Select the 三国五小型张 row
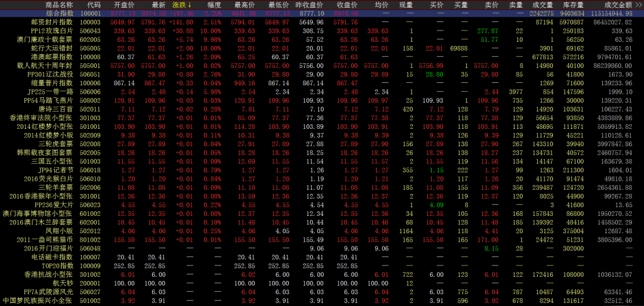 point(322,161)
